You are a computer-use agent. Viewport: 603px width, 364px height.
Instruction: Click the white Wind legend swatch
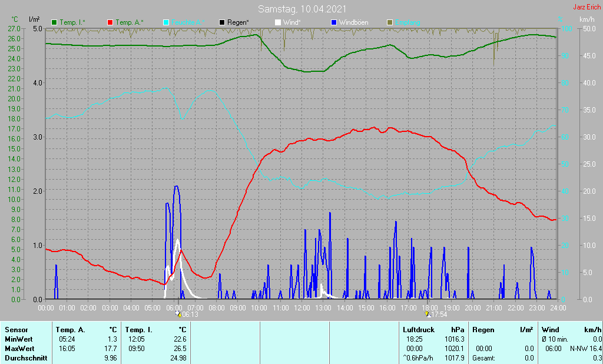pyautogui.click(x=278, y=22)
